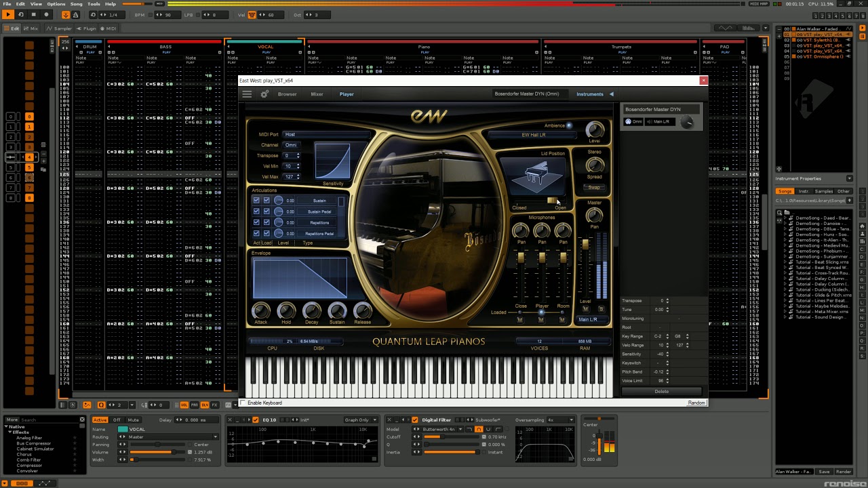Viewport: 868px width, 488px height.
Task: Open the Instrument Properties dropdown arrow
Action: pyautogui.click(x=850, y=178)
